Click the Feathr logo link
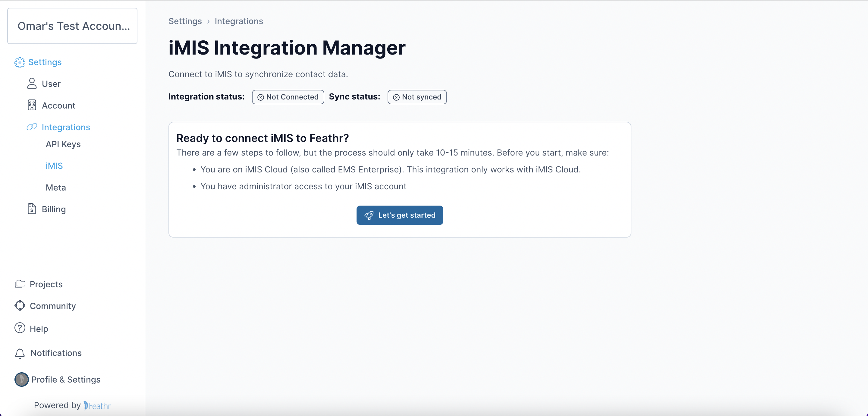The width and height of the screenshot is (868, 416). point(97,405)
